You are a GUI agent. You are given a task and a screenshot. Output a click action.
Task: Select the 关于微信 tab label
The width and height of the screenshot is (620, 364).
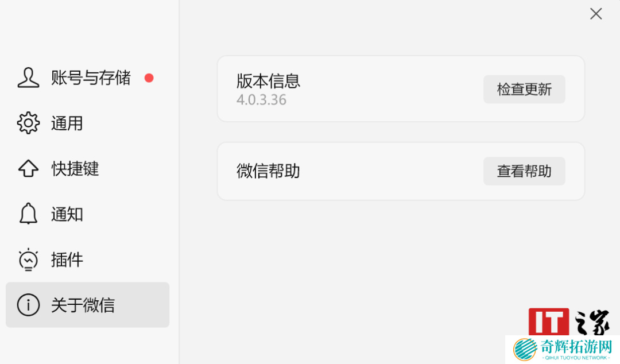[83, 305]
